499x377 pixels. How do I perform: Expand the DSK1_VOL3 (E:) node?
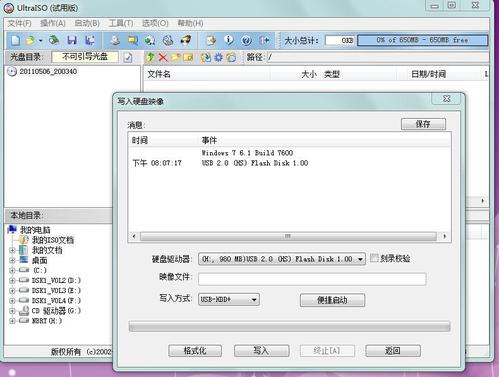(12, 291)
